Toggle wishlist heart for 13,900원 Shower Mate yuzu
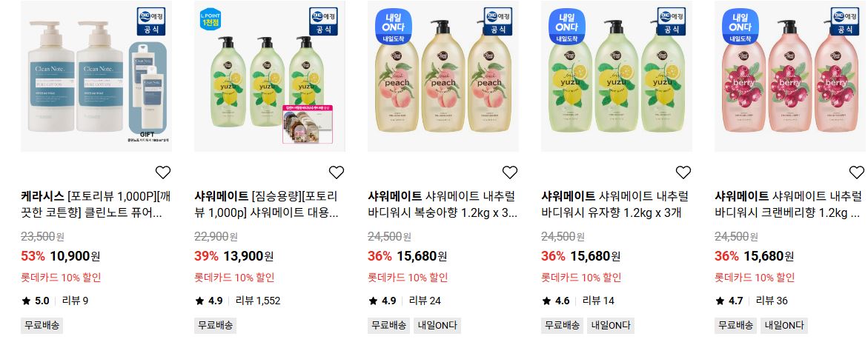868x345 pixels. (x=336, y=172)
